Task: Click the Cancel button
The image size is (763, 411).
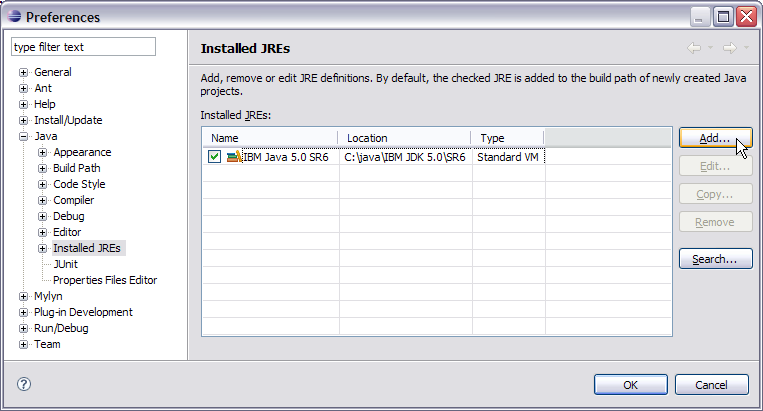Action: pyautogui.click(x=711, y=384)
